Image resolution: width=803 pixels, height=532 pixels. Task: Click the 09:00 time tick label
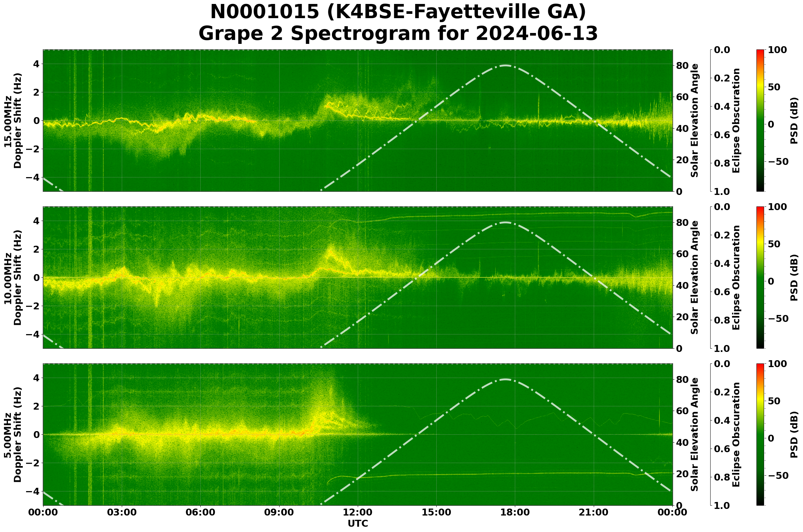pyautogui.click(x=279, y=512)
